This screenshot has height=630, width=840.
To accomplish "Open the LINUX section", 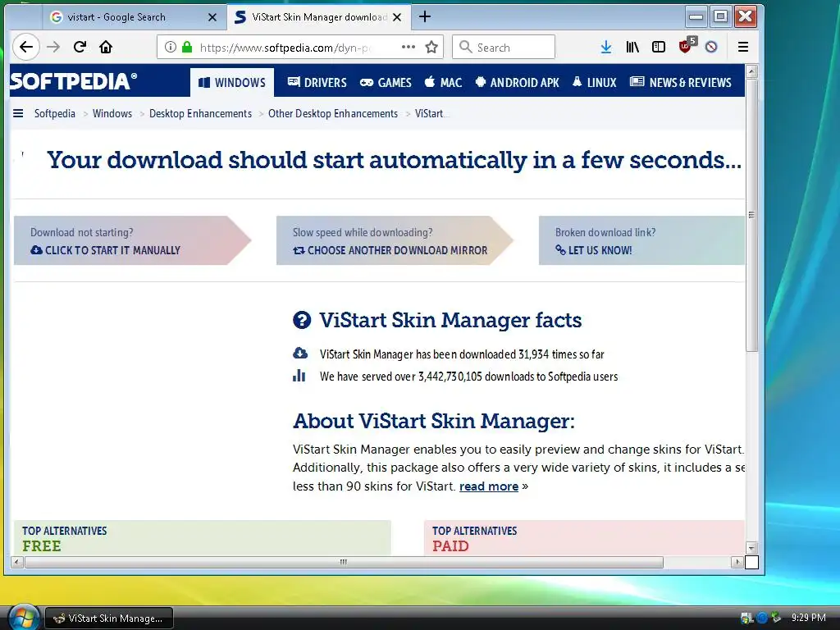I will (595, 83).
